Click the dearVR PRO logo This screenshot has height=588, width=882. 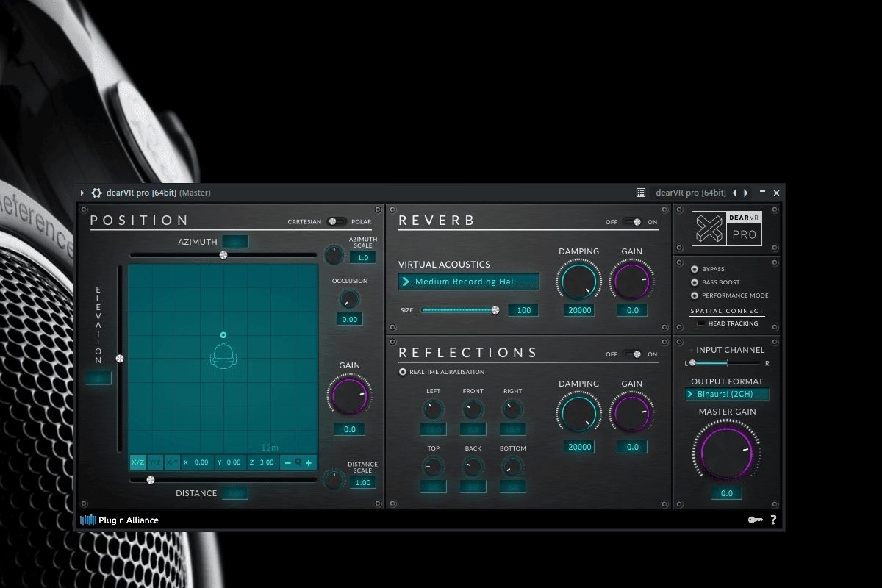pyautogui.click(x=727, y=229)
